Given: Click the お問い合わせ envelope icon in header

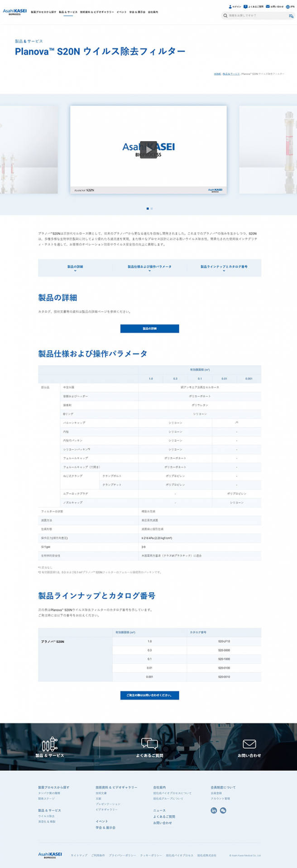Looking at the screenshot, I should pos(268,7).
